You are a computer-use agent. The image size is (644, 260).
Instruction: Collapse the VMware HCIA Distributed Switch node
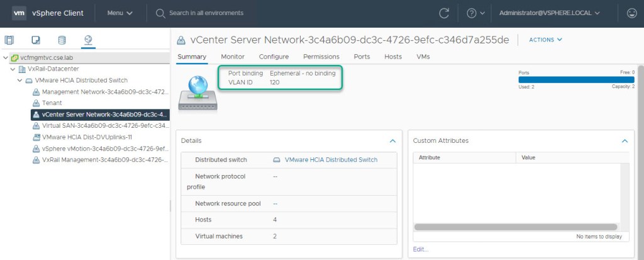[x=19, y=80]
